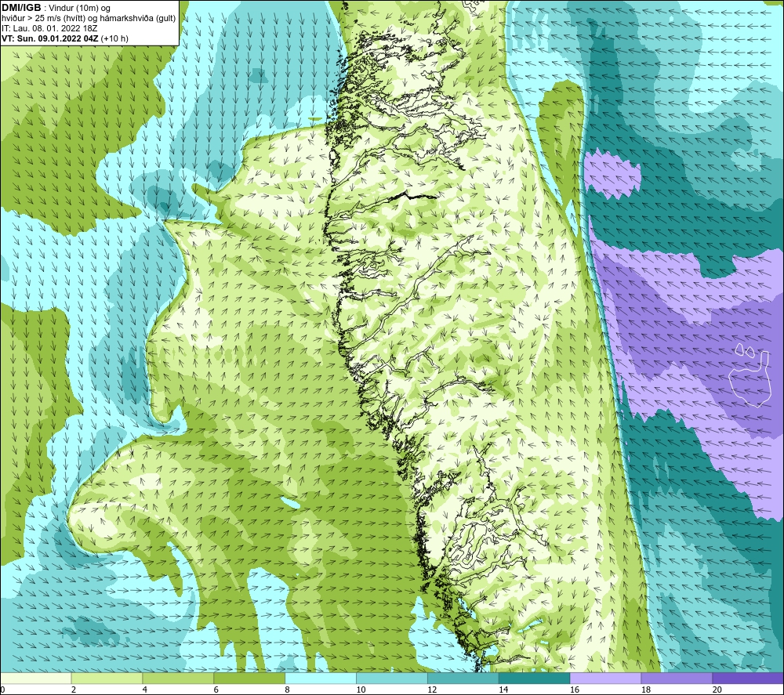Click the 6–8 m/s olive green legend swatch
784x695 pixels.
pos(249,678)
